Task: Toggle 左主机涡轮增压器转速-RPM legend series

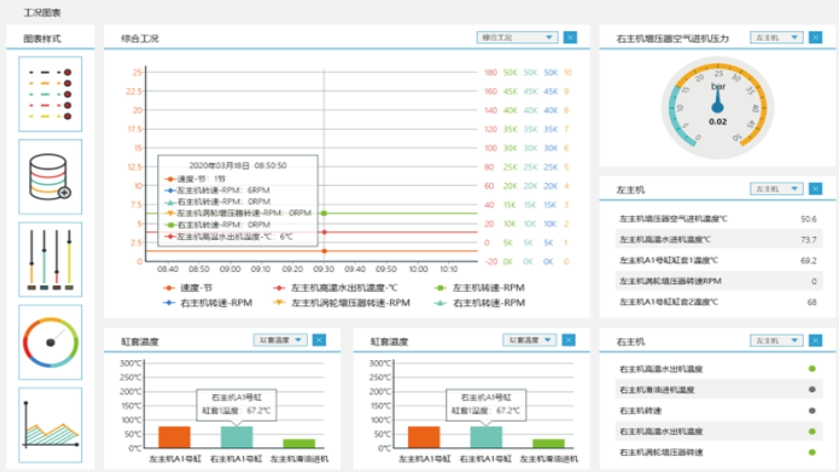Action: click(x=342, y=301)
